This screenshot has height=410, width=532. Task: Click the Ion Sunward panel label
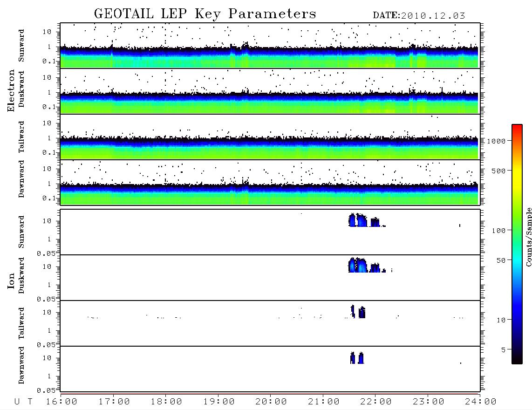coord(21,232)
